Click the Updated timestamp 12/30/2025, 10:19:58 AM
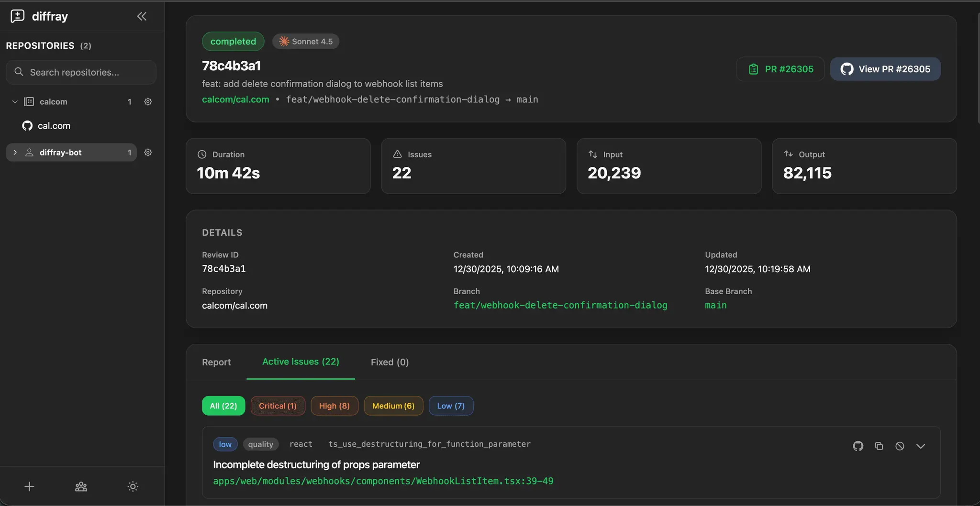Image resolution: width=980 pixels, height=506 pixels. 757,269
